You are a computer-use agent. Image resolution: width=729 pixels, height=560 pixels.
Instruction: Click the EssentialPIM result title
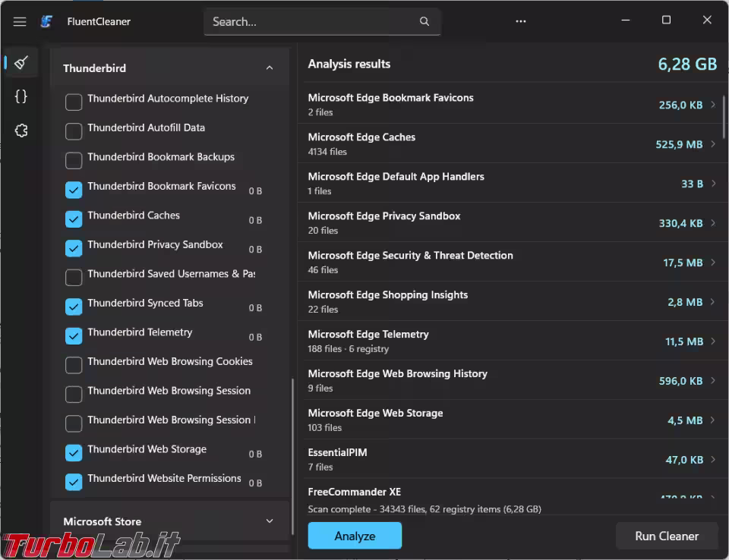point(337,453)
